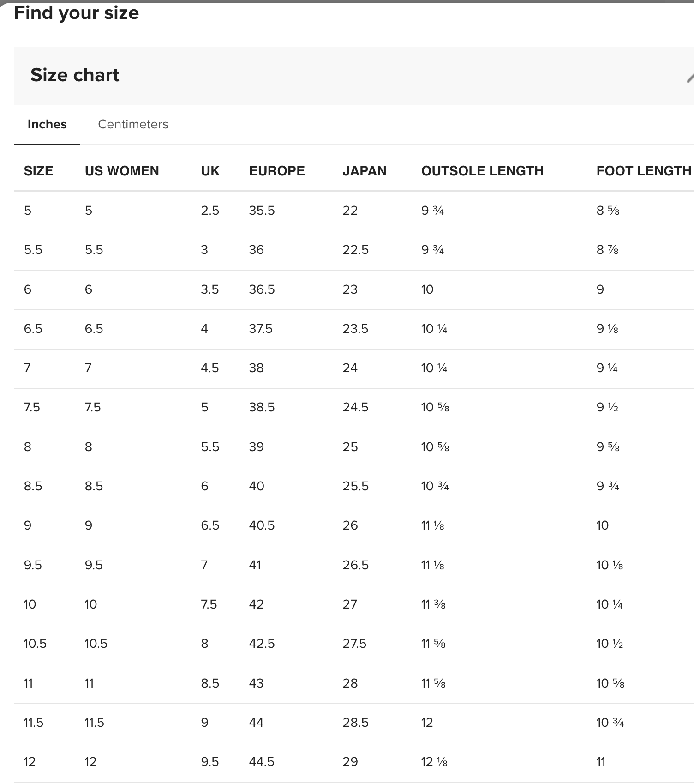The image size is (694, 784).
Task: Click the UK column header
Action: point(210,171)
